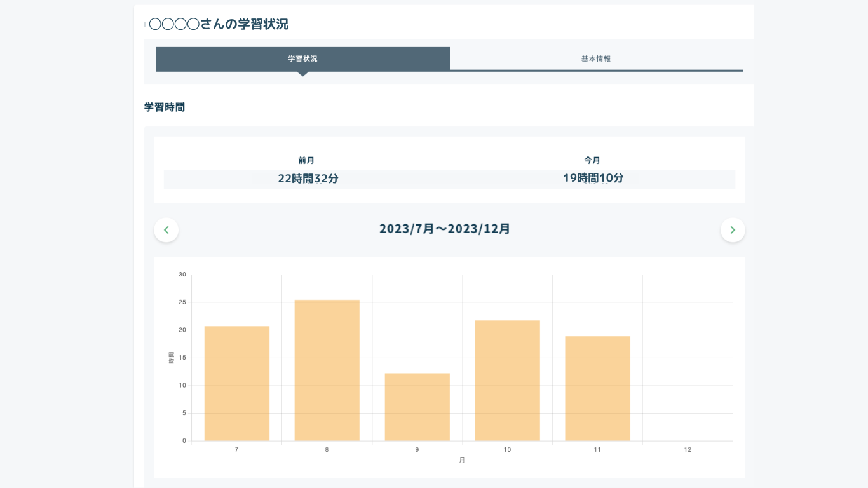Select the August bar, the tallest one

[x=327, y=370]
